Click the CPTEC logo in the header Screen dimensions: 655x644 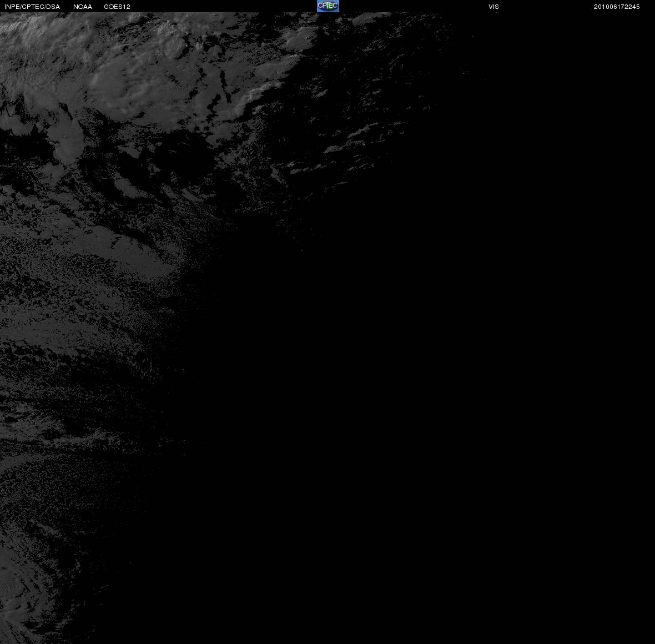pos(328,6)
